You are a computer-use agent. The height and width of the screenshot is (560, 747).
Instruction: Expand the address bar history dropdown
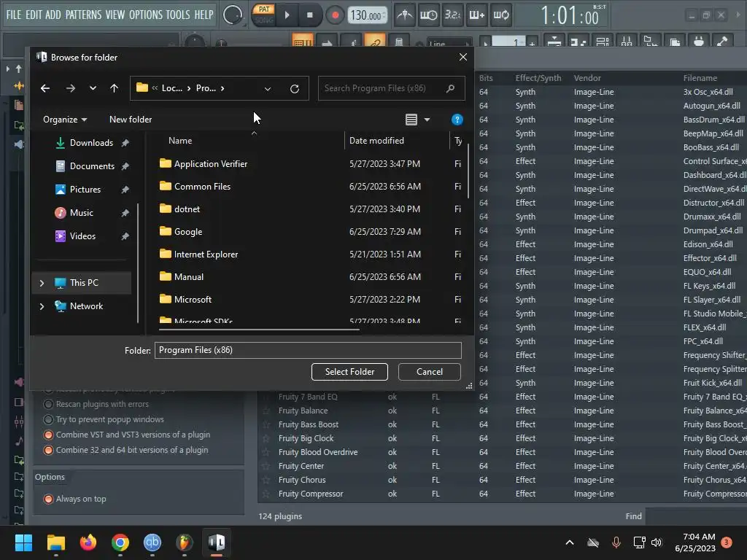(x=268, y=88)
